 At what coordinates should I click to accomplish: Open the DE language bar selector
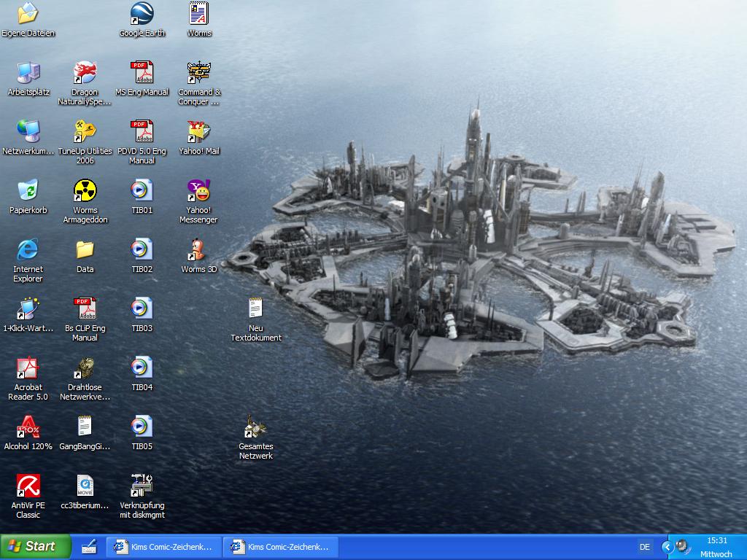[x=645, y=547]
